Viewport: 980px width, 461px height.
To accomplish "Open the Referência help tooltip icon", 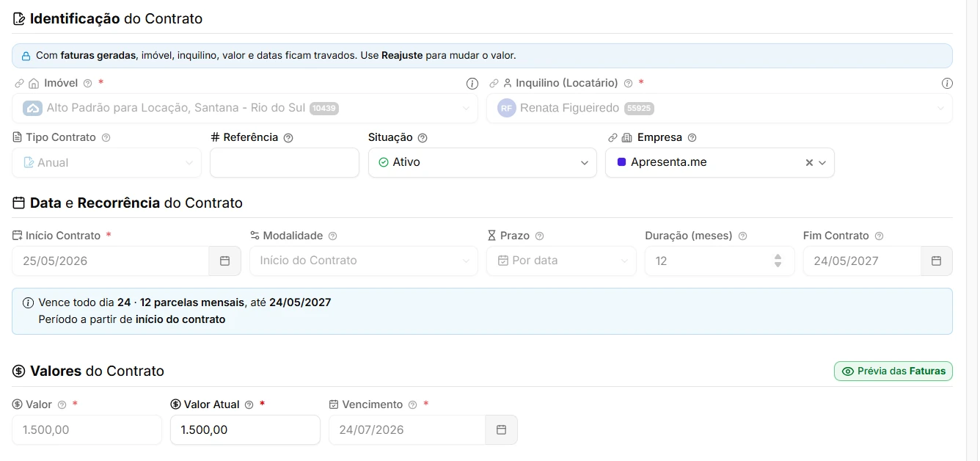I will (288, 138).
